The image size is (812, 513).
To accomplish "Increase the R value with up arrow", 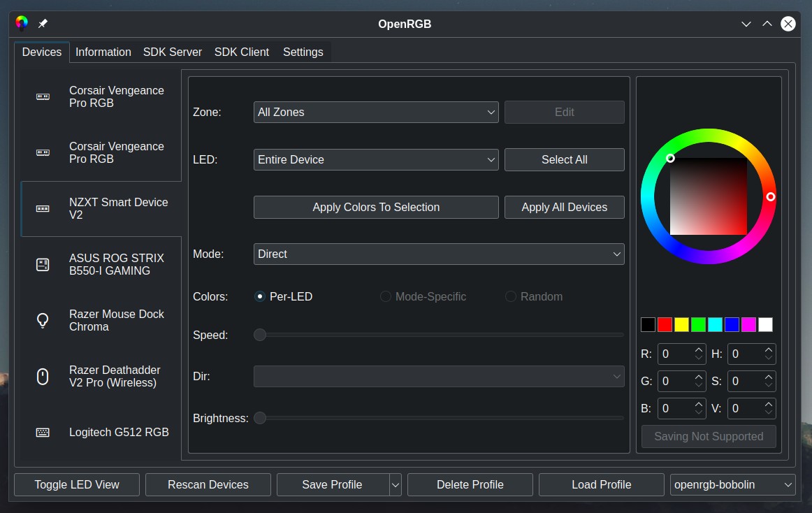I will click(699, 349).
